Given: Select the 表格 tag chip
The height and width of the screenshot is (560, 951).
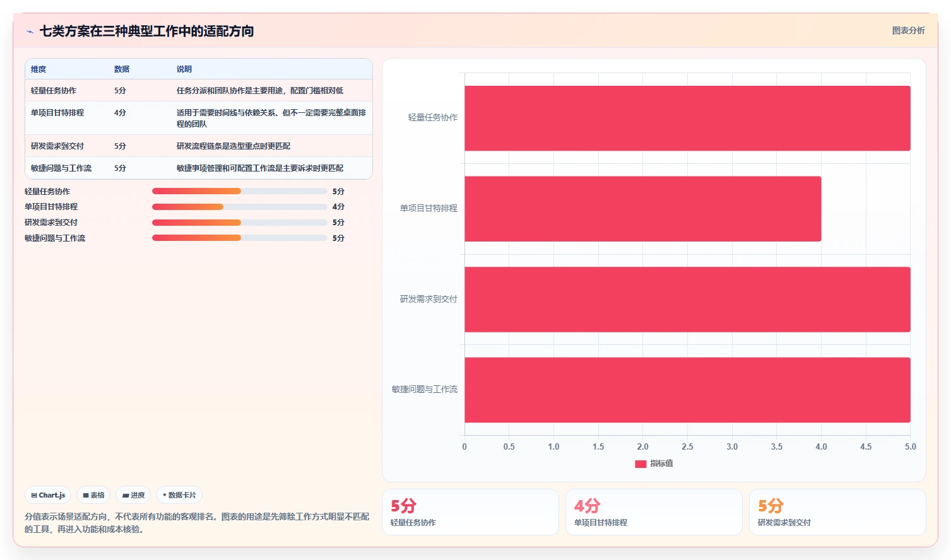Looking at the screenshot, I should point(93,495).
